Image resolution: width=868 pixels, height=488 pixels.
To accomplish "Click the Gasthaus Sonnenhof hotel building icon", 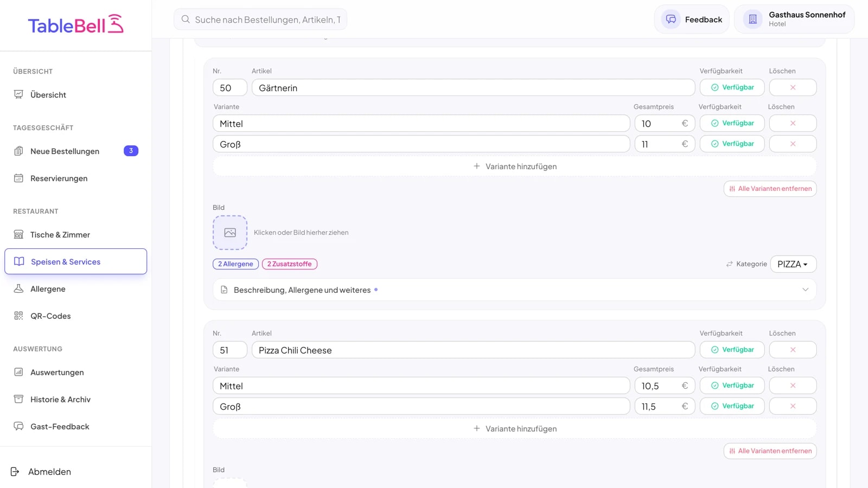I will coord(752,19).
